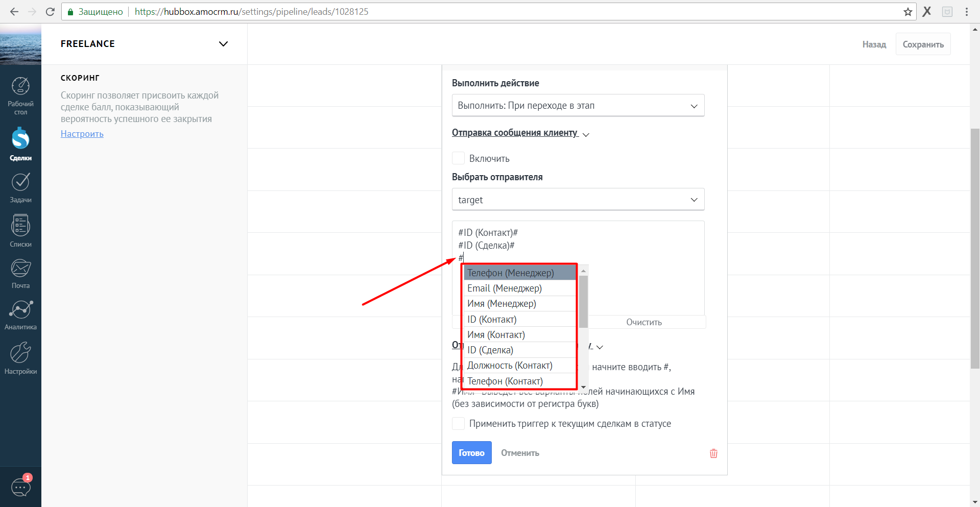Click the X extension icon

coord(927,12)
